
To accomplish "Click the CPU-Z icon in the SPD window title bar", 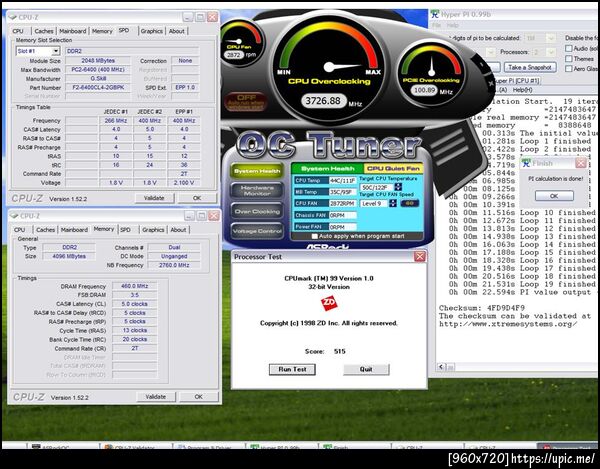I will click(x=13, y=17).
